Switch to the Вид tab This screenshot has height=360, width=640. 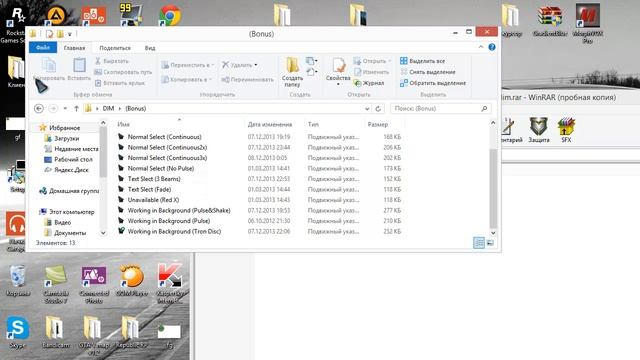150,48
